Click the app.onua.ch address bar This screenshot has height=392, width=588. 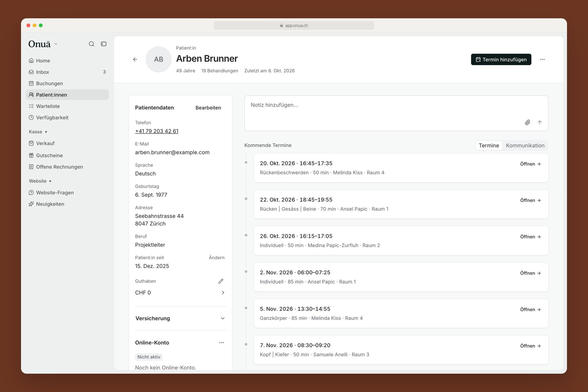click(x=294, y=25)
